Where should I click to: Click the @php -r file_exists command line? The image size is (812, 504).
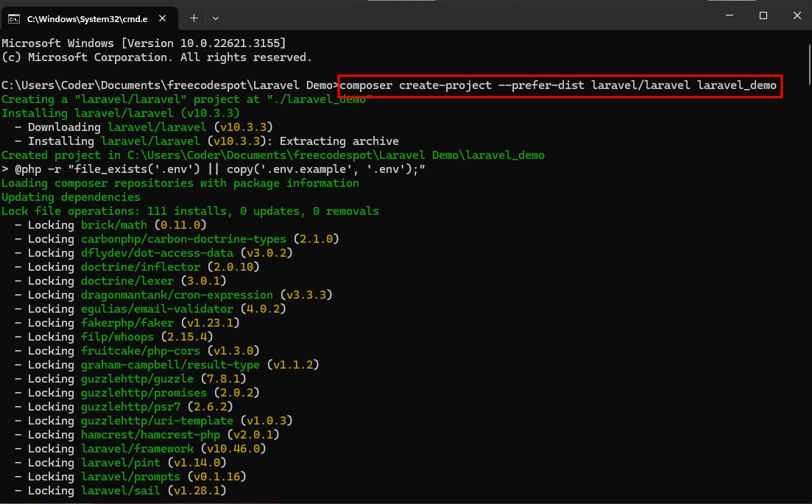coord(213,169)
